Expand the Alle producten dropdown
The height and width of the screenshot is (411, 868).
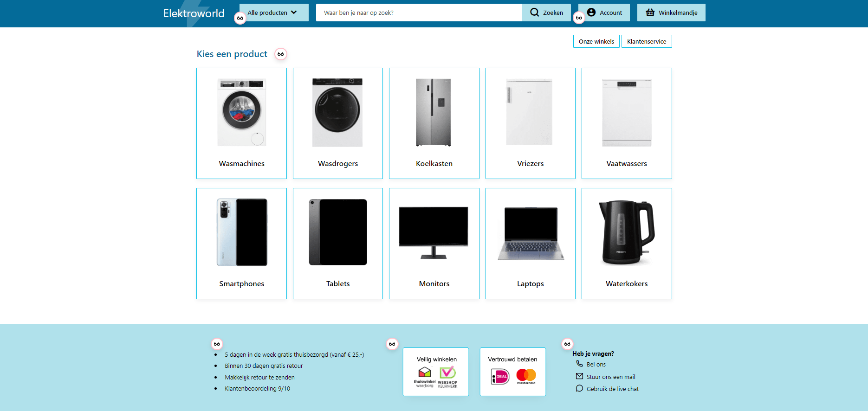(273, 13)
